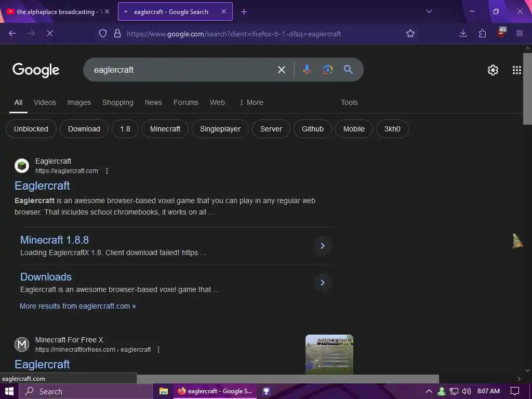Open Google quick settings gear
The height and width of the screenshot is (399, 532).
tap(493, 70)
